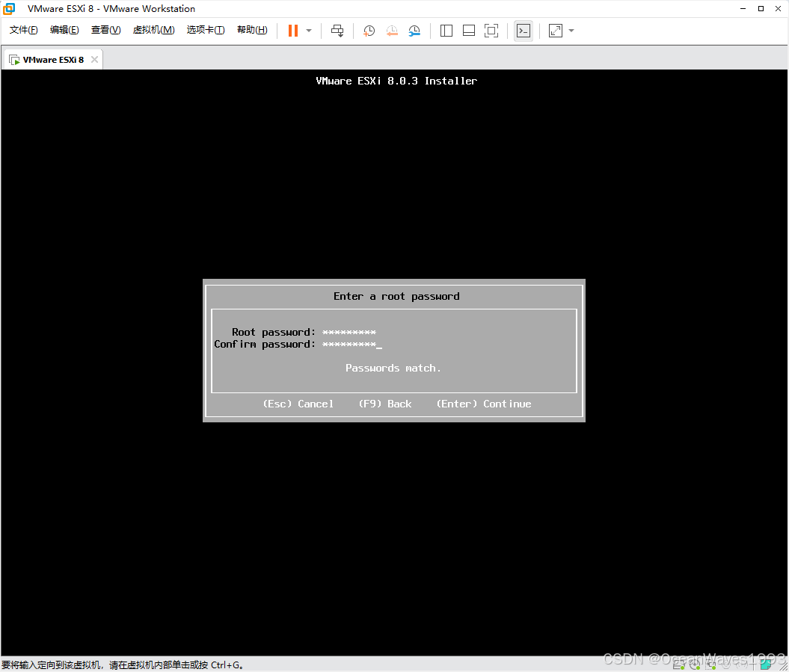Click the CD/DVD drive status icon
This screenshot has height=672, width=789.
pyautogui.click(x=695, y=665)
